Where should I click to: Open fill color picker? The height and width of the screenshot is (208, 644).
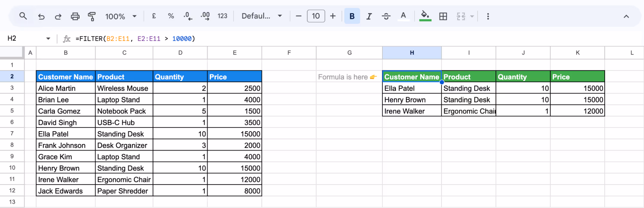coord(425,16)
